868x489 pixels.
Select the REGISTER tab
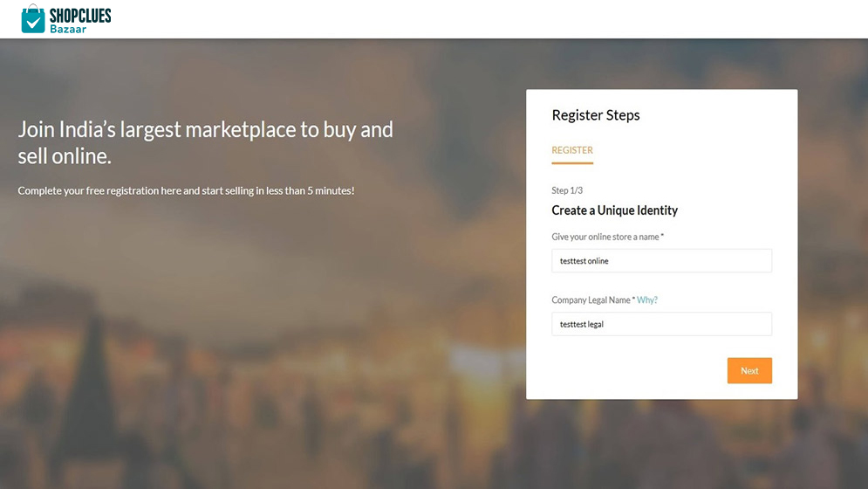click(572, 150)
